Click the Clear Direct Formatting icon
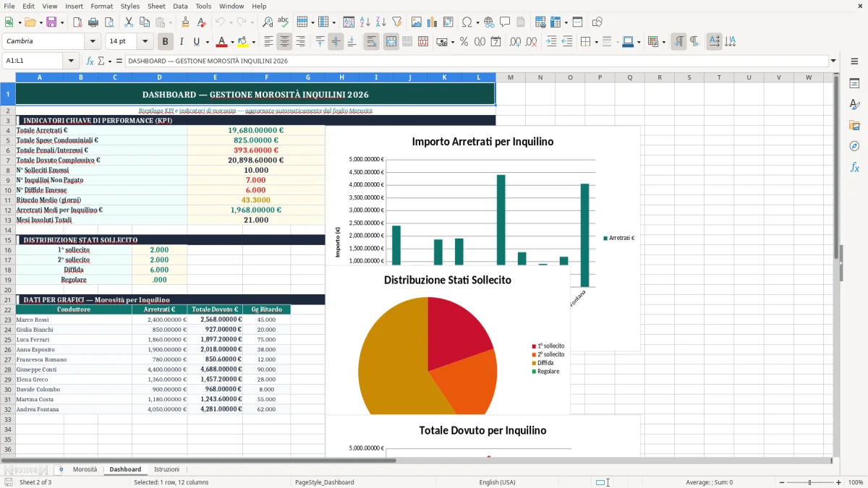This screenshot has height=488, width=868. pyautogui.click(x=201, y=22)
